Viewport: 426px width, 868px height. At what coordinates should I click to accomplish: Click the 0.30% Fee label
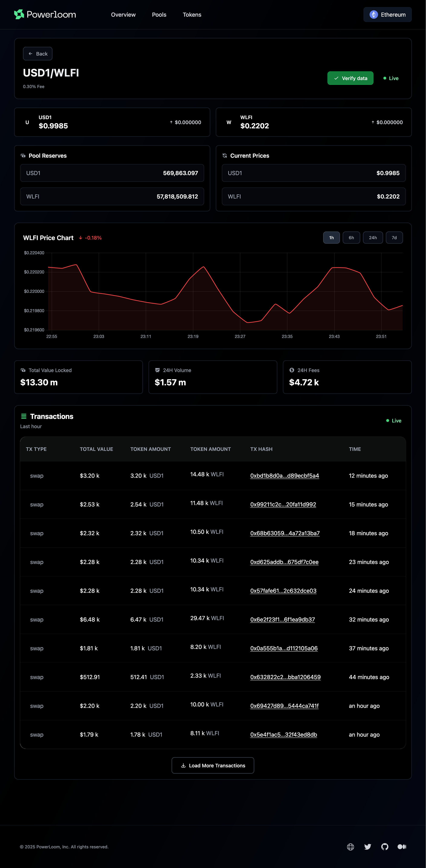(34, 87)
